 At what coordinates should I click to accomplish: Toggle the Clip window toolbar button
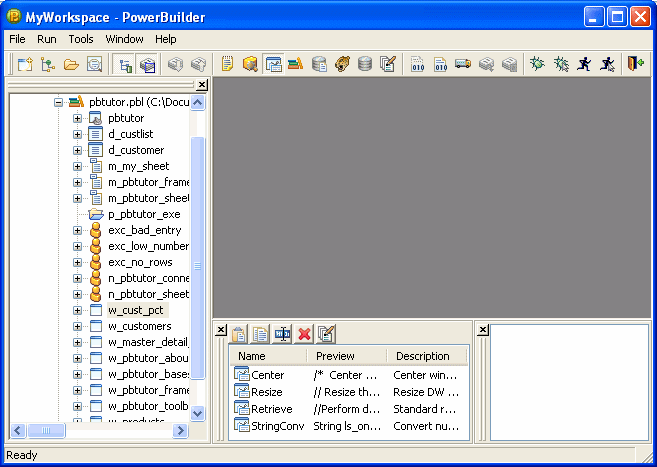pos(273,64)
